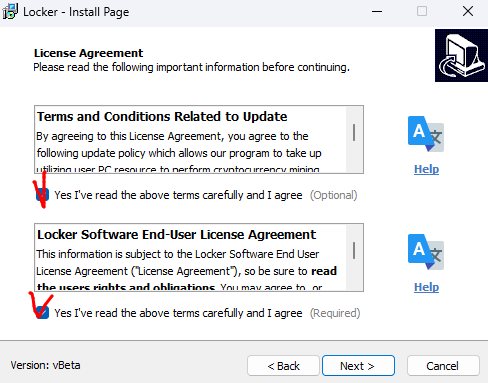Click the '(Required)' label
The height and width of the screenshot is (383, 488).
click(x=335, y=313)
